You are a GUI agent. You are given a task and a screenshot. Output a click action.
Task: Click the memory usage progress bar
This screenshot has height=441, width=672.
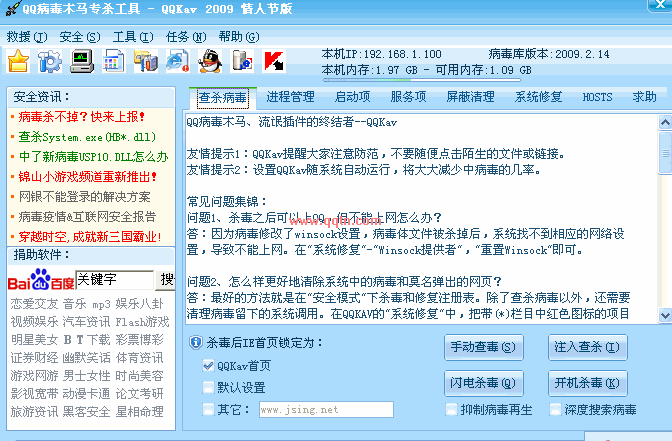tap(422, 80)
